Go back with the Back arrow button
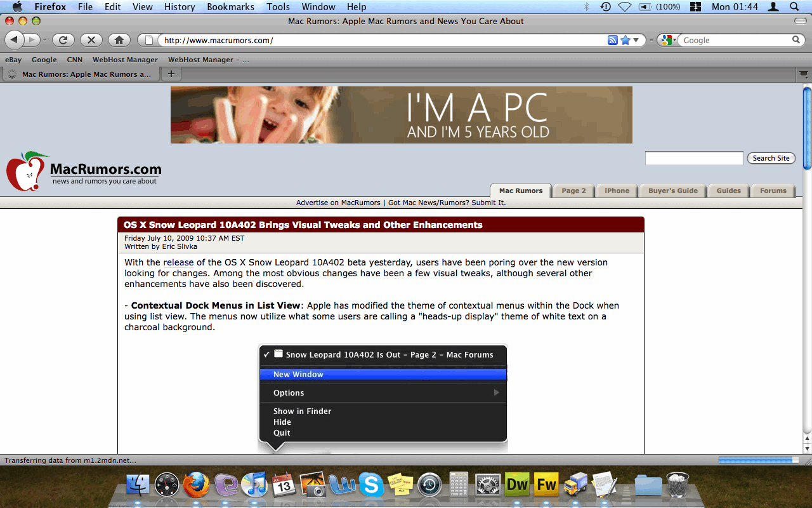Viewport: 812px width, 508px height. click(x=15, y=40)
